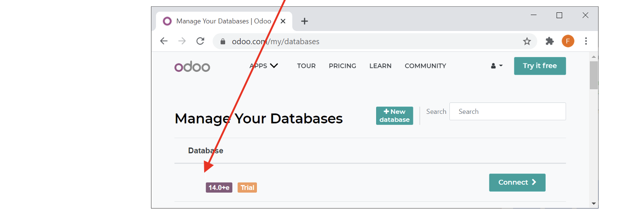This screenshot has height=224, width=644.
Task: Expand the APPS dropdown menu
Action: coord(263,66)
